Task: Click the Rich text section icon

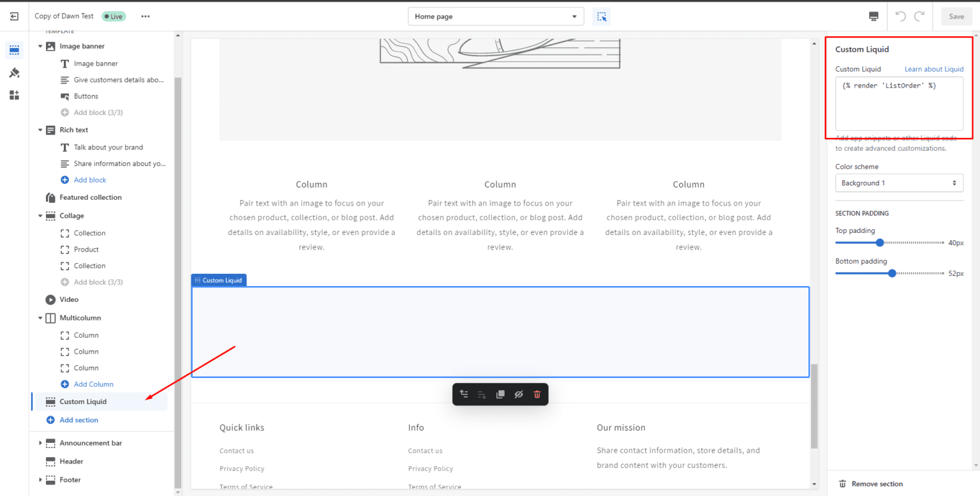Action: [50, 130]
